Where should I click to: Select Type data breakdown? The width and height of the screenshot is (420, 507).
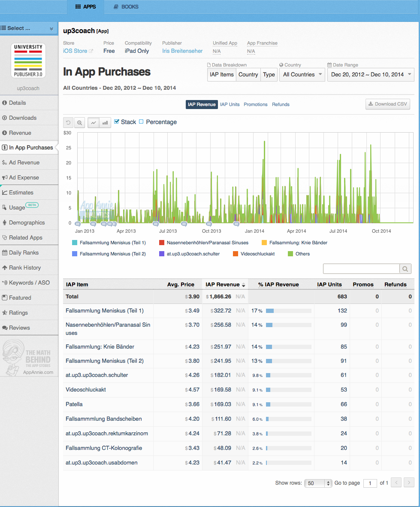pos(269,75)
